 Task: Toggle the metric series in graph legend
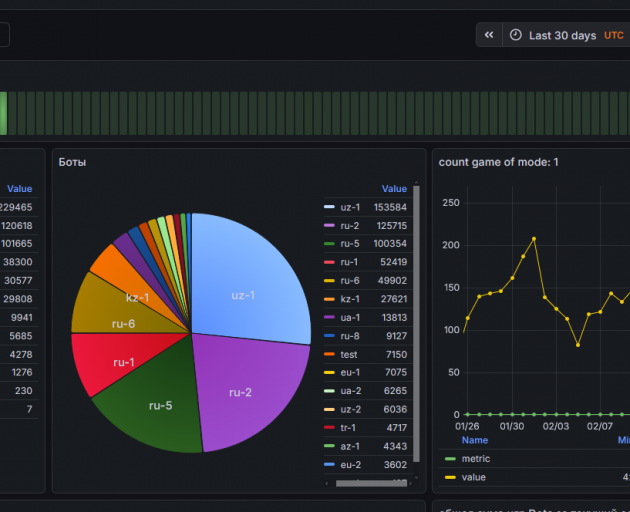(476, 459)
